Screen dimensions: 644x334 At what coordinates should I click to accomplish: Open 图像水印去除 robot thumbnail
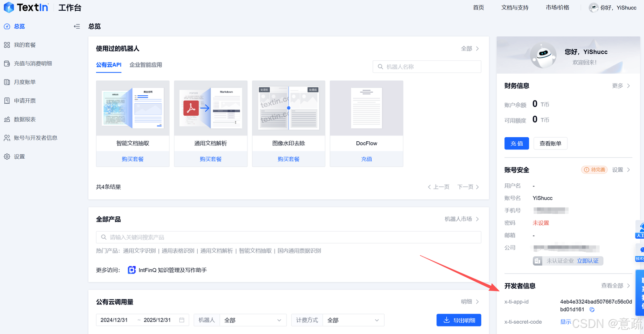(288, 108)
